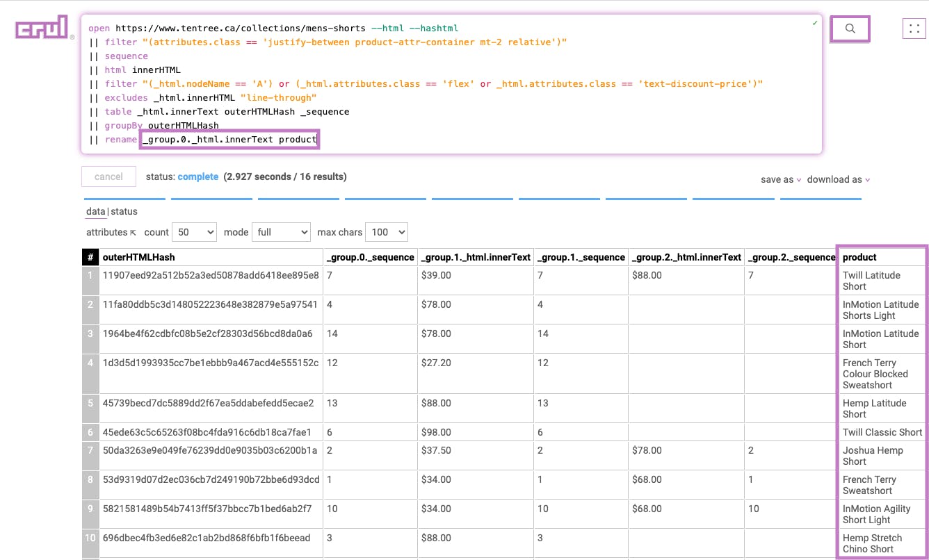Click hash starting 1d3d5d1993935 in row 4

click(x=211, y=363)
